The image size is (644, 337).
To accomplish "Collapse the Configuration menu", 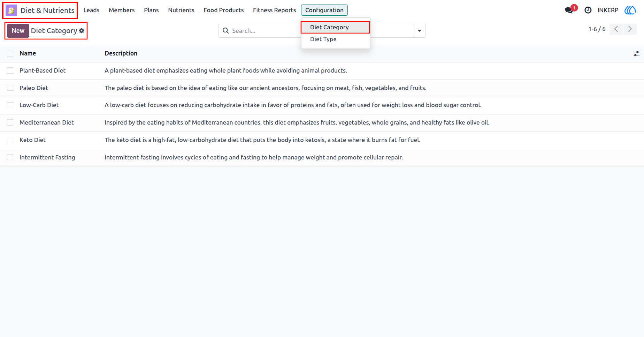I will [324, 10].
